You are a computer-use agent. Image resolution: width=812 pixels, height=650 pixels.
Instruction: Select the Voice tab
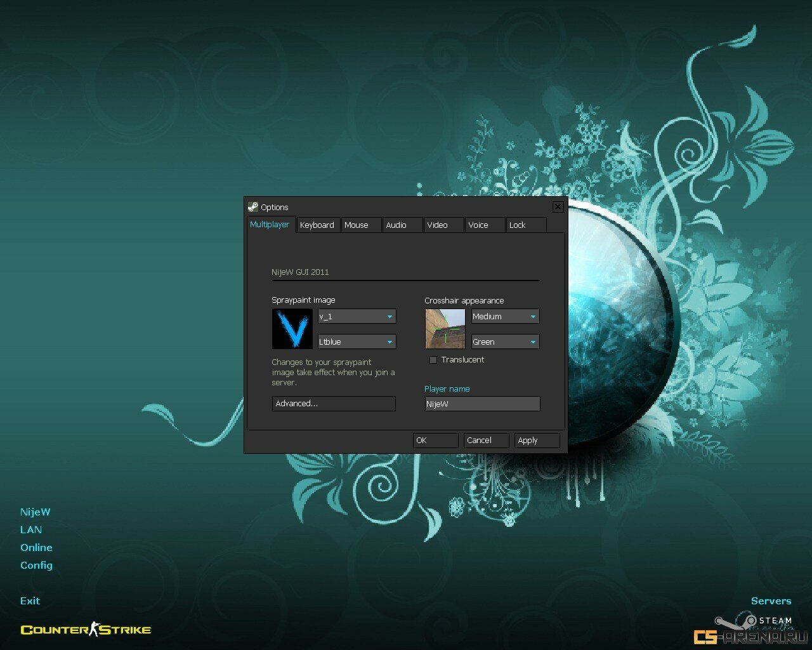[478, 225]
